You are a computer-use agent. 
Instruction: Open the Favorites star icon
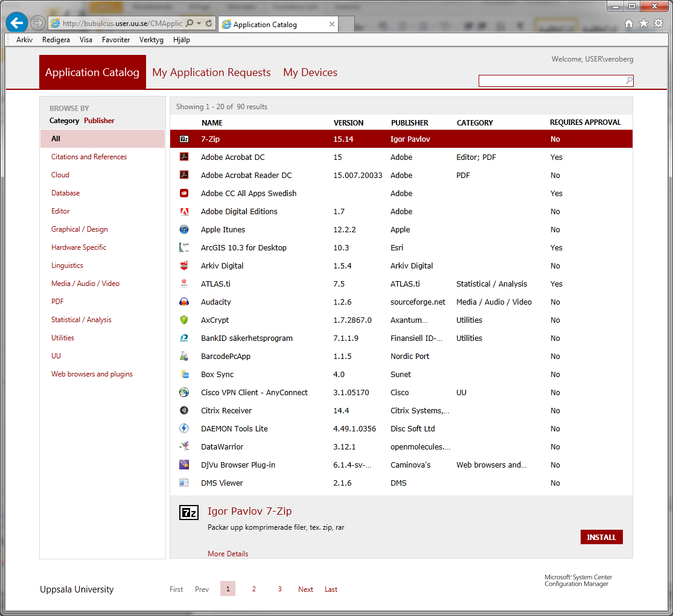point(644,23)
